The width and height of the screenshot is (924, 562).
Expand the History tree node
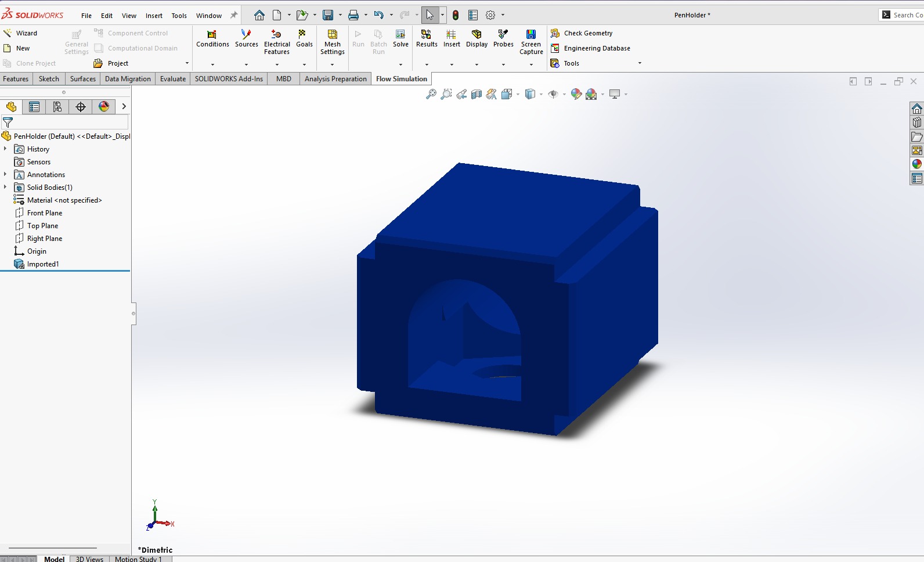(x=5, y=149)
